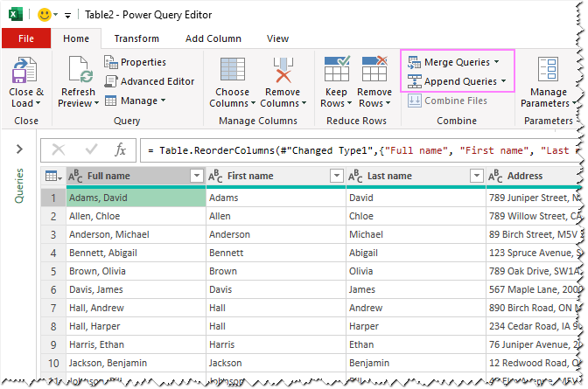This screenshot has width=588, height=389.
Task: Click Address column data type icon
Action: coord(495,176)
